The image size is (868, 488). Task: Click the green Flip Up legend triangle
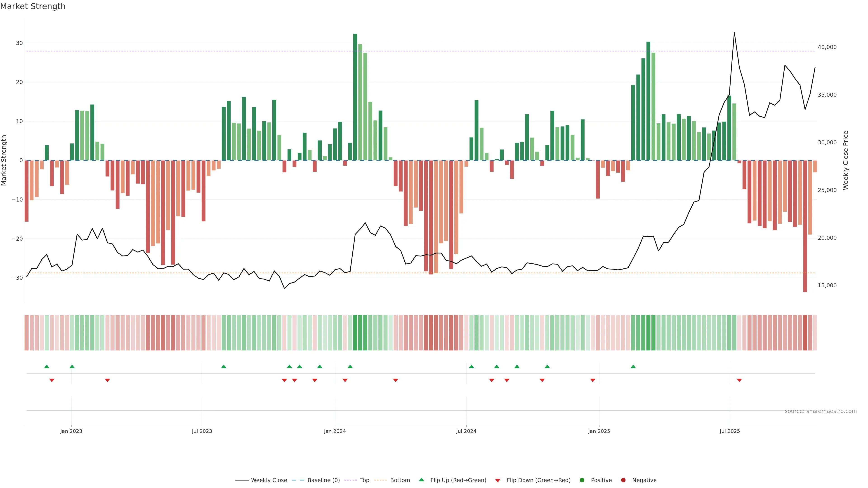coord(421,480)
